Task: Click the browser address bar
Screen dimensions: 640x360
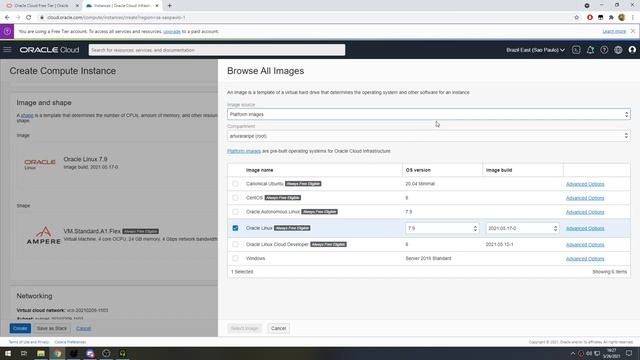Action: [x=306, y=18]
